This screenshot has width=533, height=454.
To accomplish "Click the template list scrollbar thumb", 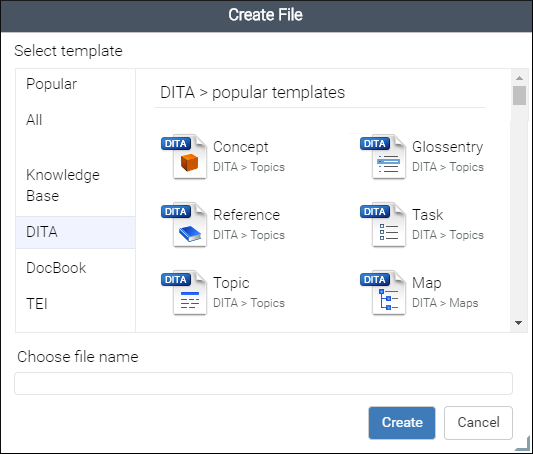I will tap(519, 95).
